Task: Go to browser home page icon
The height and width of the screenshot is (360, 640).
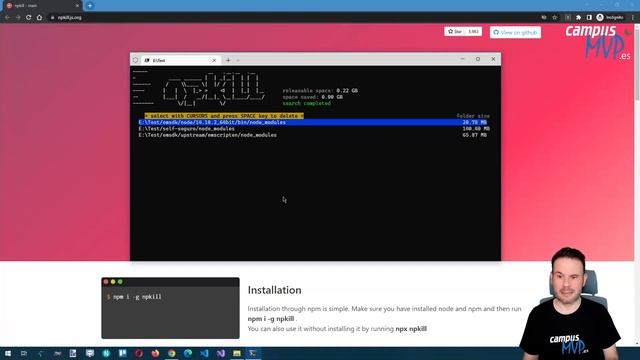Action: pyautogui.click(x=39, y=18)
